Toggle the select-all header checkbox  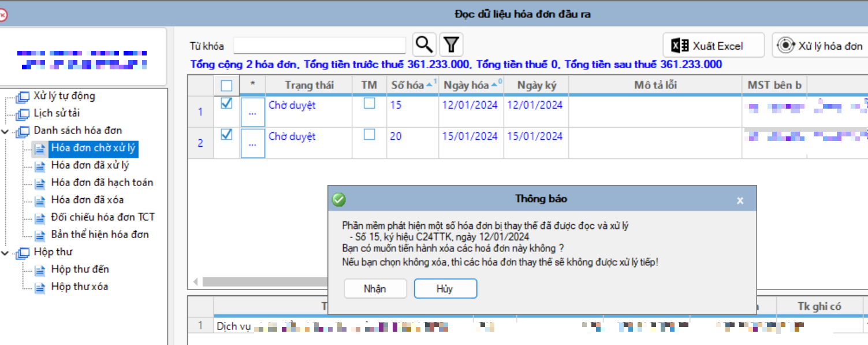[227, 86]
